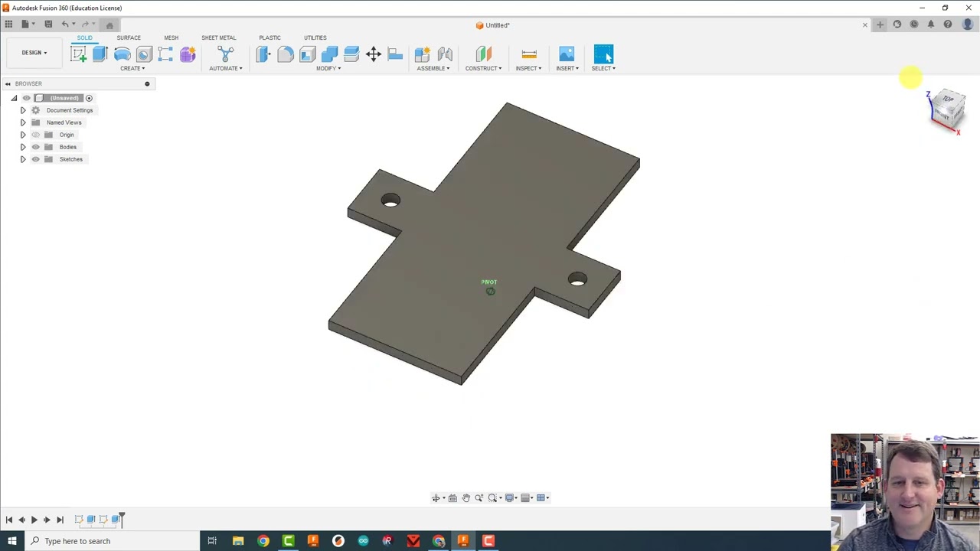The height and width of the screenshot is (551, 980).
Task: Switch to the SOLID tab
Action: (84, 37)
